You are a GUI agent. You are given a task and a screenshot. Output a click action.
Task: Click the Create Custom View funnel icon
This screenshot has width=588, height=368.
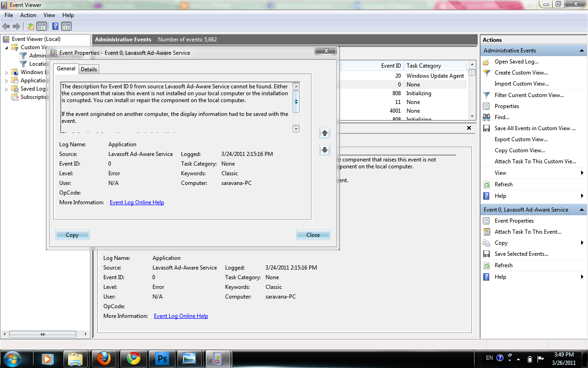(x=486, y=73)
